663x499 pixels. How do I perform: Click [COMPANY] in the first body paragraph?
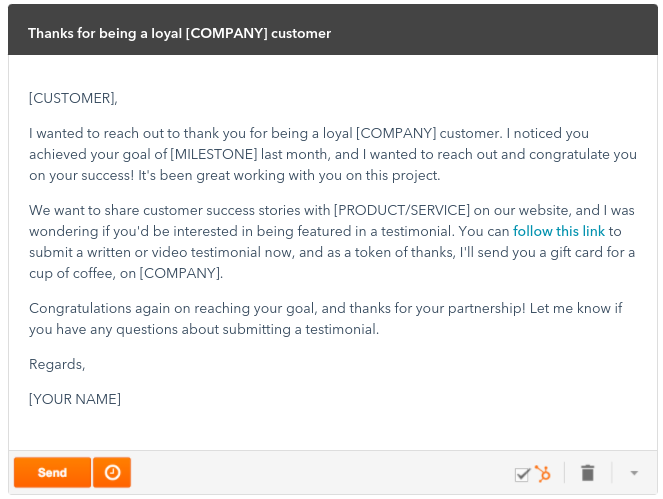click(x=396, y=133)
